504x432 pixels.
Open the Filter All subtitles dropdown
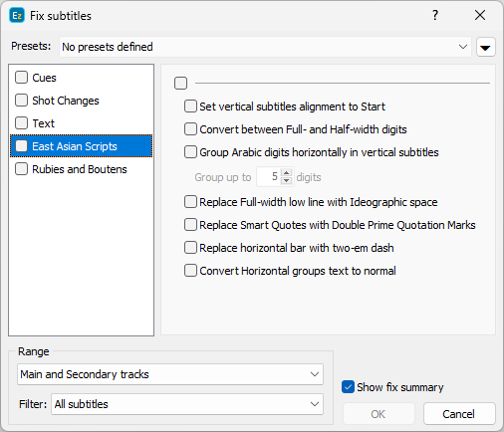coord(187,404)
